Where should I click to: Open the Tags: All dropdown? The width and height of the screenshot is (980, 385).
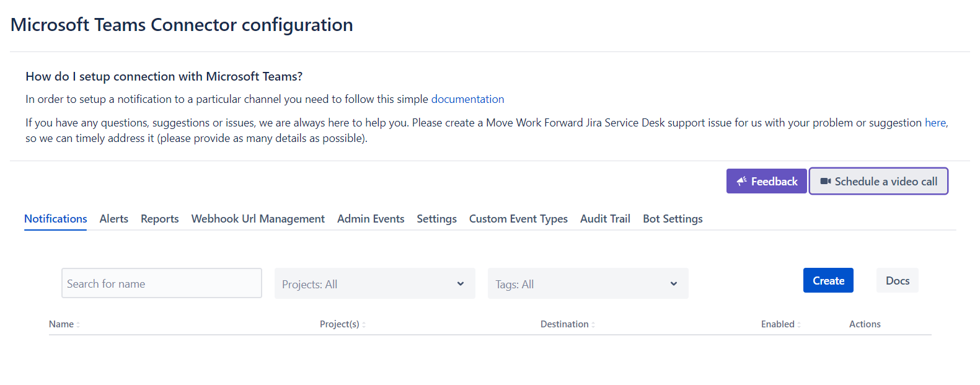coord(588,283)
